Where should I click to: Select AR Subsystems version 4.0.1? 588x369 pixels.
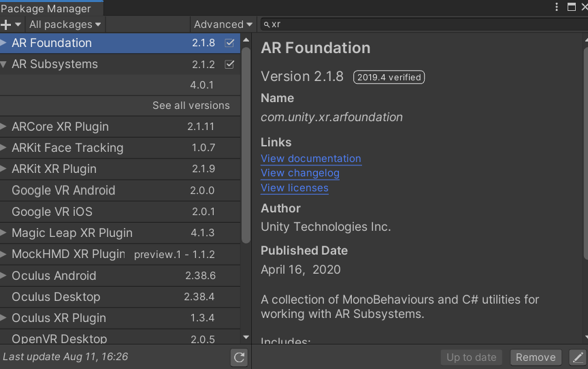click(120, 84)
